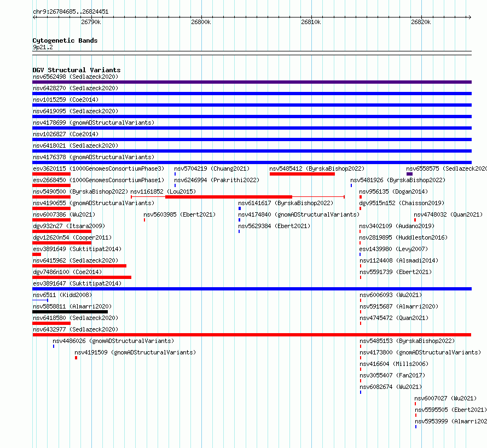This screenshot has height=448, width=487.
Task: Click the DGV Structural Variants track heading
Action: coord(77,70)
